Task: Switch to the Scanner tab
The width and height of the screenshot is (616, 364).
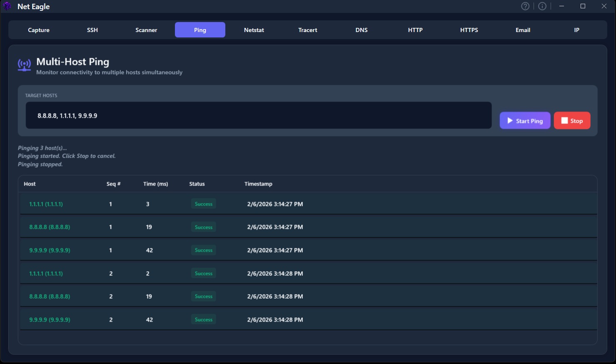Action: tap(146, 30)
